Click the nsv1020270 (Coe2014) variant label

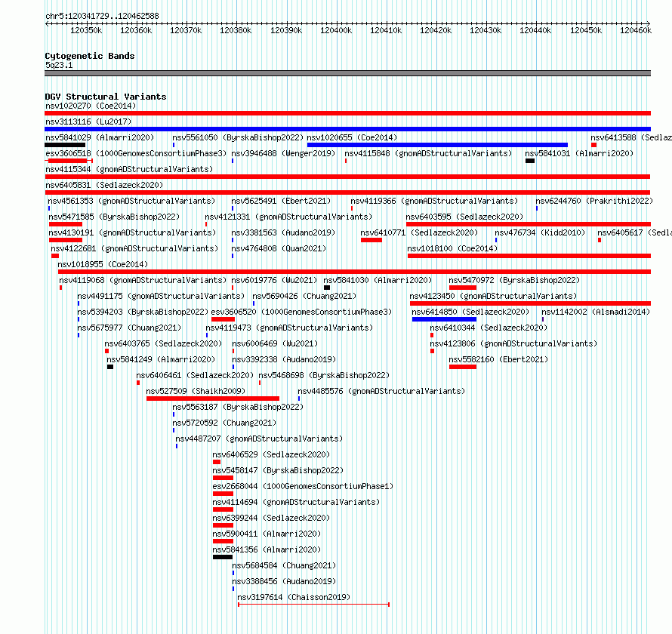point(91,106)
